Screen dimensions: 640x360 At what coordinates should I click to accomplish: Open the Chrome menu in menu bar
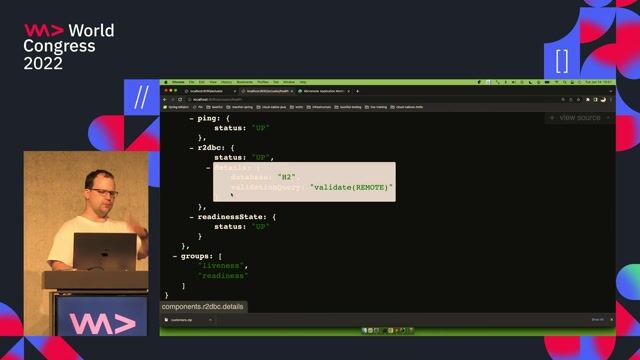coord(178,82)
